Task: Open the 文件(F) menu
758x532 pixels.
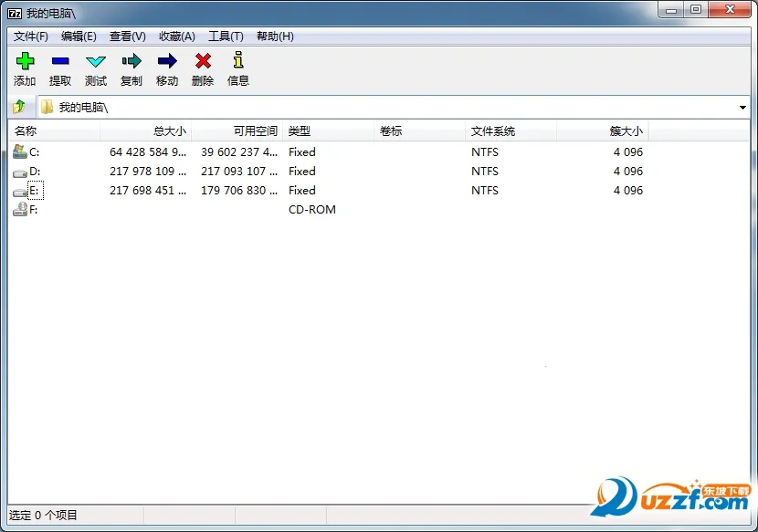Action: [x=30, y=37]
